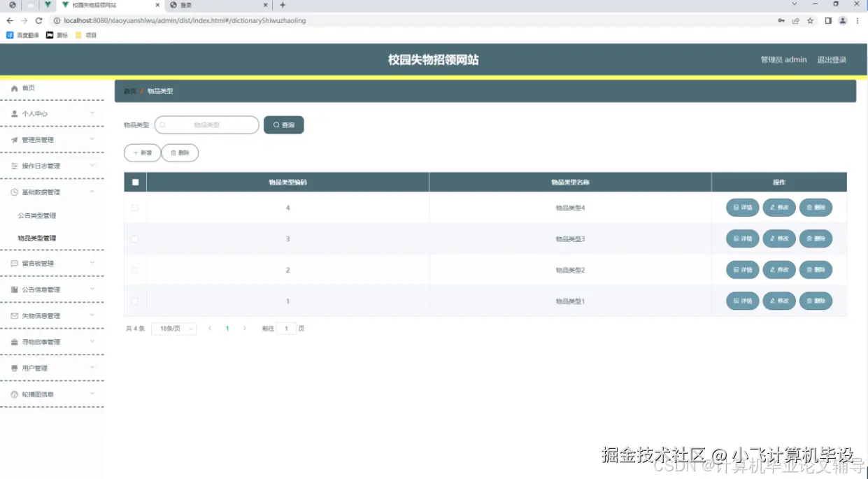The height and width of the screenshot is (479, 868).
Task: Click the 物品类型 search input field
Action: coord(207,125)
